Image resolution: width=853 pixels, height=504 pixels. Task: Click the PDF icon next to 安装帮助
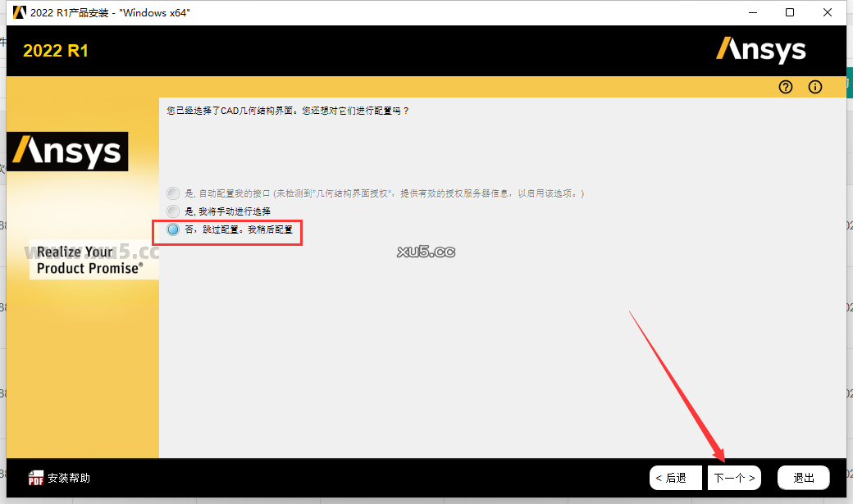(36, 477)
